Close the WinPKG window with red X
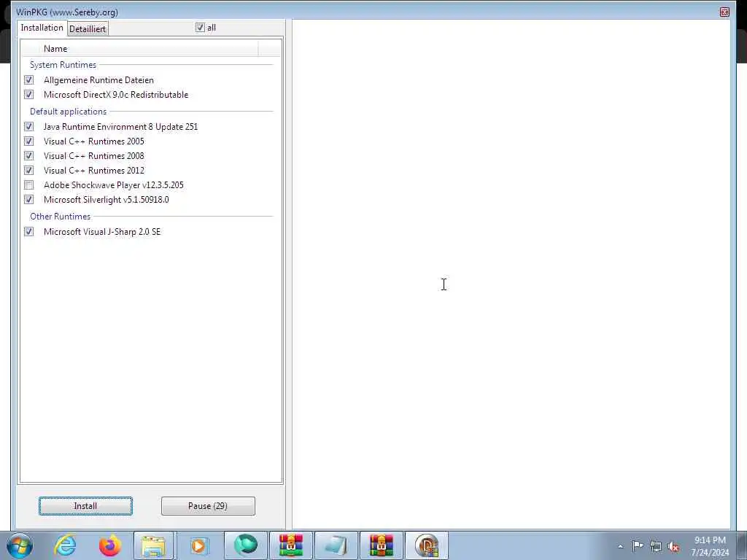Image resolution: width=747 pixels, height=560 pixels. 724,12
